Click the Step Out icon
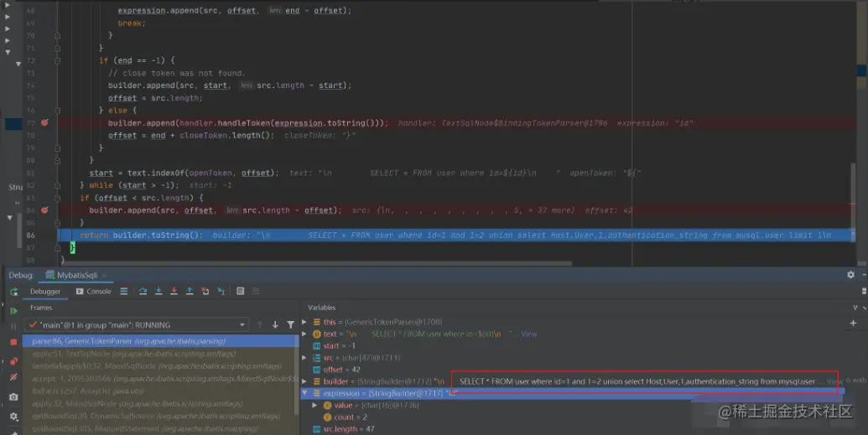 [x=190, y=291]
